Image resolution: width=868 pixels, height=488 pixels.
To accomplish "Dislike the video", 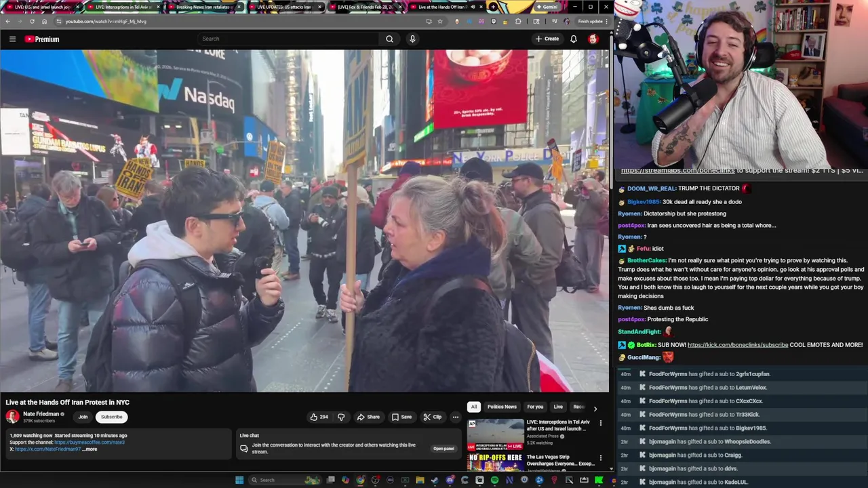I will [341, 417].
